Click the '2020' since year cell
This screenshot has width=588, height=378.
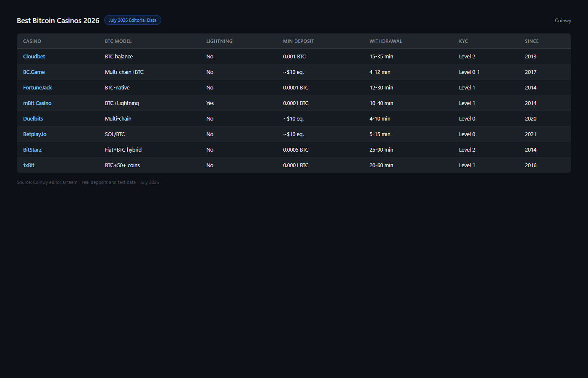point(530,118)
